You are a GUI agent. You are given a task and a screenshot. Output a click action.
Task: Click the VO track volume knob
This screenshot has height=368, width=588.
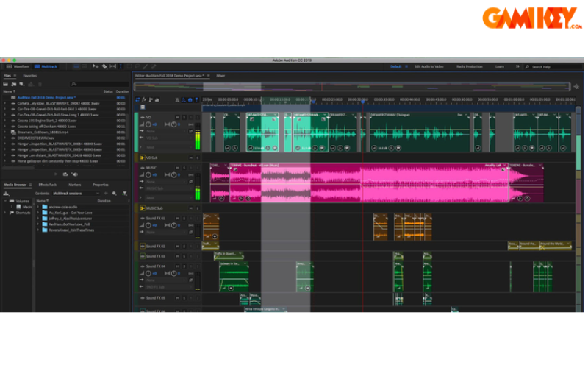point(148,124)
